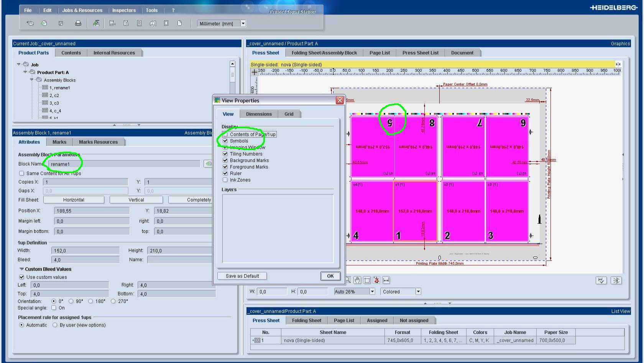Click the OK button in View Properties
This screenshot has width=644, height=363.
(330, 276)
